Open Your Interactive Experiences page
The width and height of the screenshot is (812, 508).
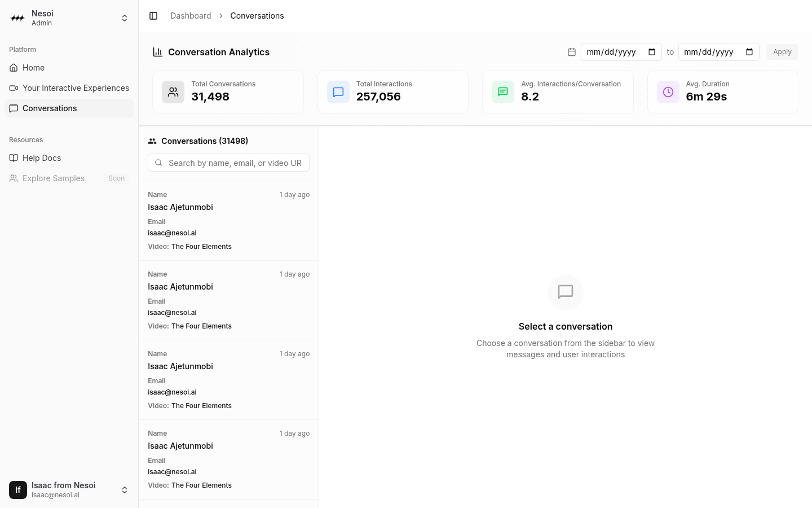(x=76, y=88)
